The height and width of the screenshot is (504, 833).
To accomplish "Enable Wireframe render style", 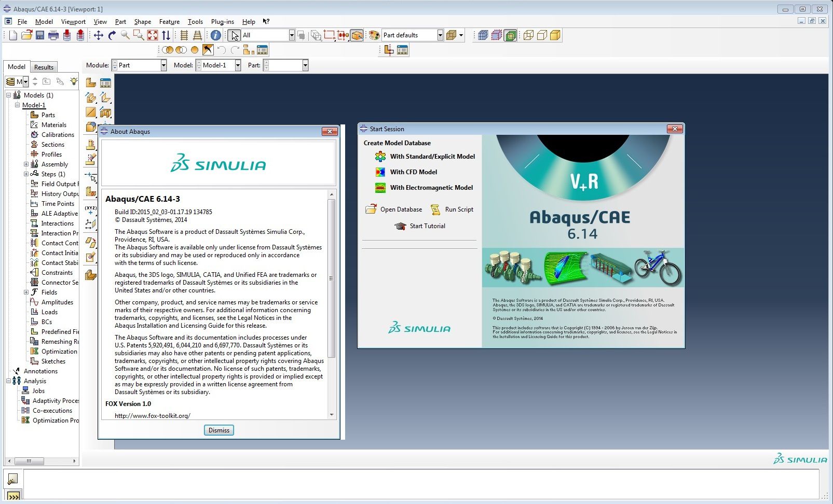I will point(528,35).
